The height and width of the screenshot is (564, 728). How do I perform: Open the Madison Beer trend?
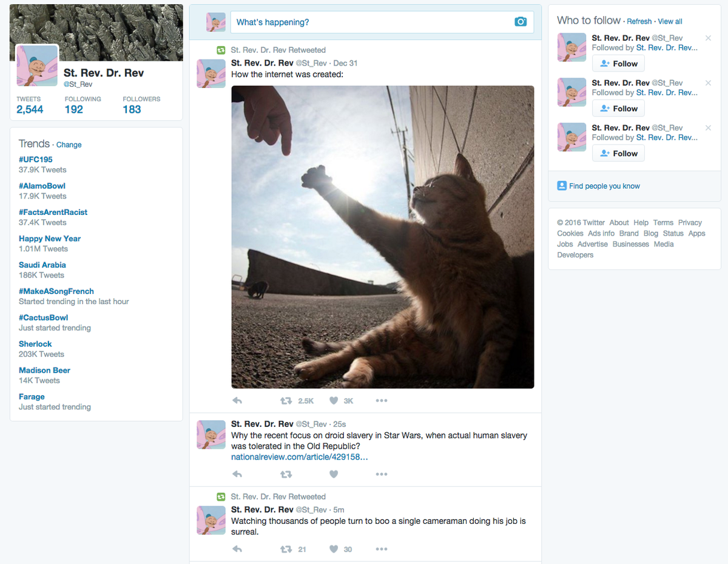tap(44, 370)
